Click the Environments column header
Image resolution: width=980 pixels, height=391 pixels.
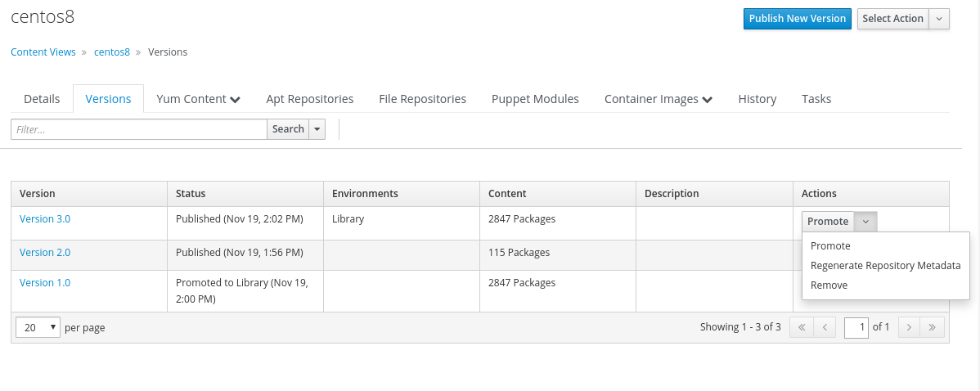point(402,194)
